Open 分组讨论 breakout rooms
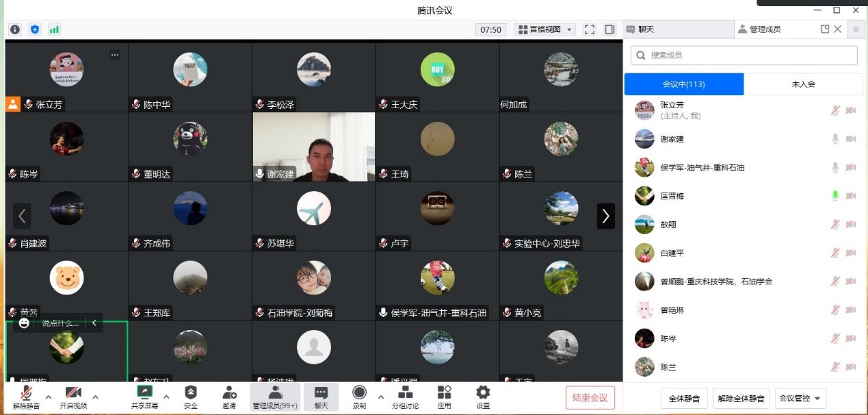 (406, 396)
